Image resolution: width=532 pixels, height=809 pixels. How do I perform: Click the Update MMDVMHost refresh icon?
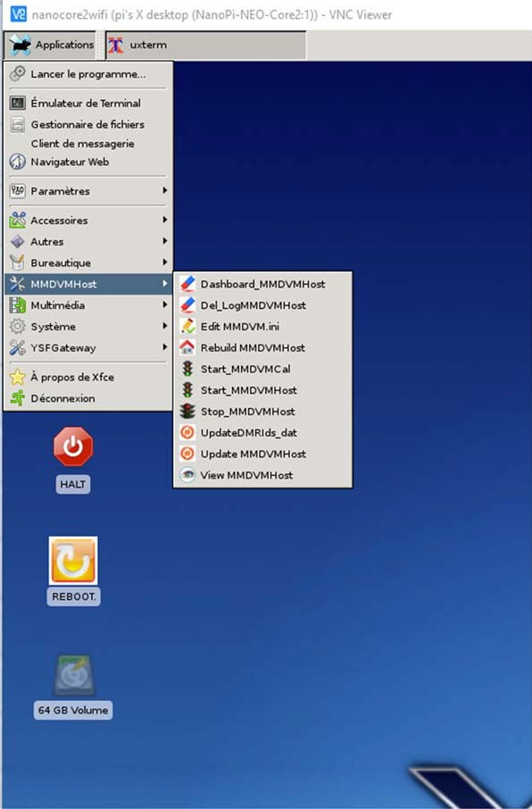tap(187, 454)
